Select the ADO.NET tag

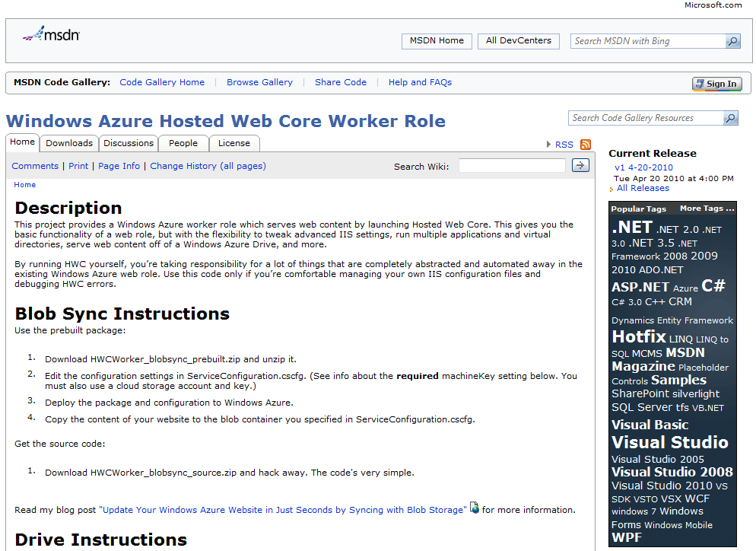(659, 269)
